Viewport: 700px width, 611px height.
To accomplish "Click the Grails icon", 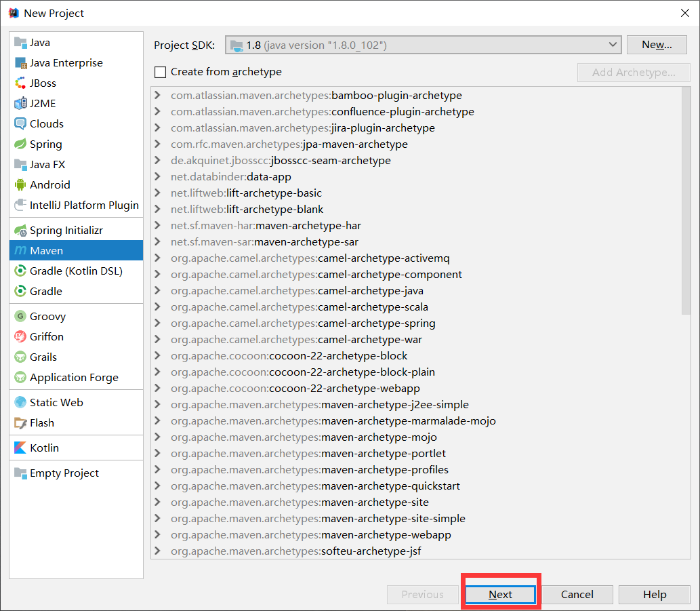I will pos(20,357).
